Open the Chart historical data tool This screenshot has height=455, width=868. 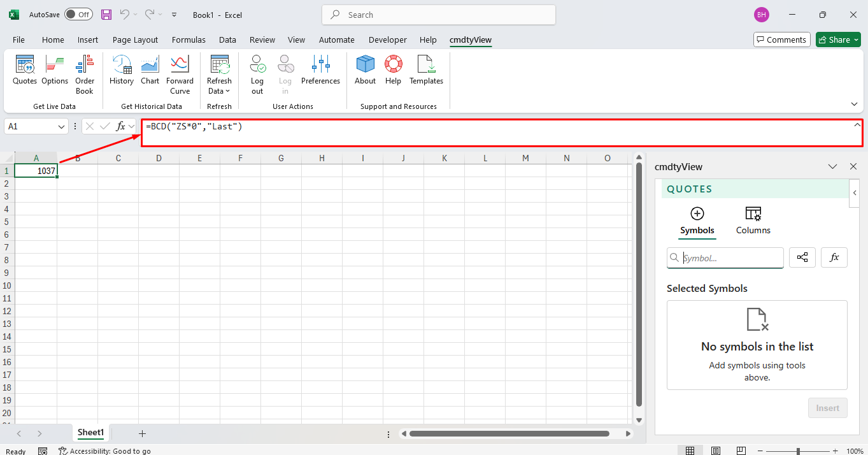(150, 70)
